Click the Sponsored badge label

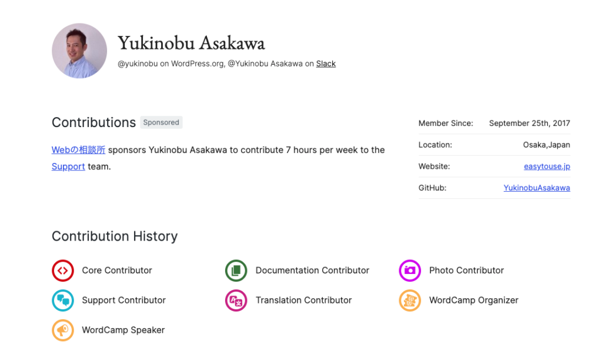(x=161, y=122)
